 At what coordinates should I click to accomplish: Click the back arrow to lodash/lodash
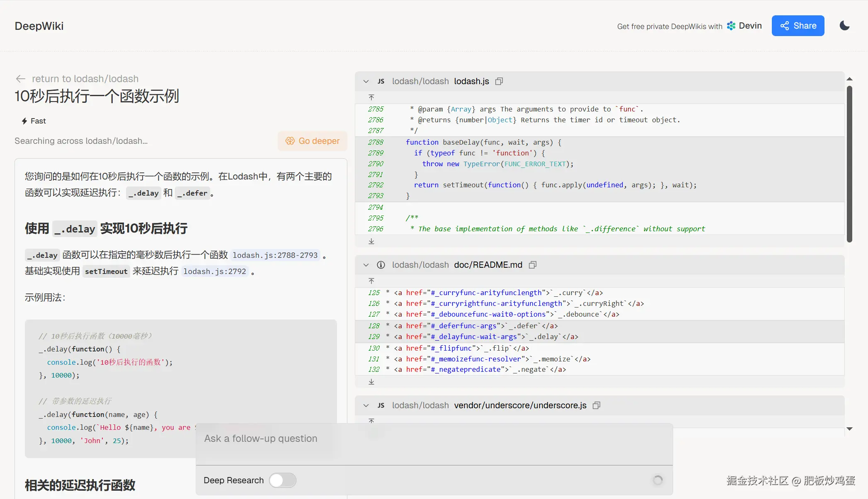pyautogui.click(x=20, y=79)
